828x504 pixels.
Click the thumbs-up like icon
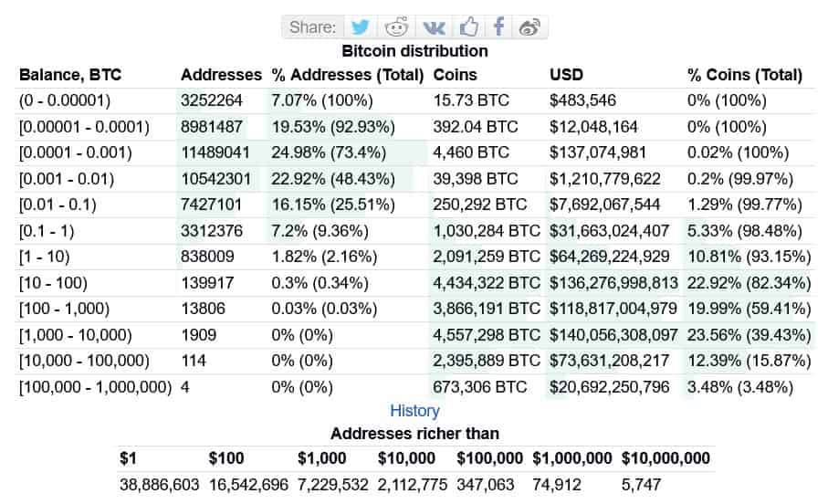coord(468,26)
